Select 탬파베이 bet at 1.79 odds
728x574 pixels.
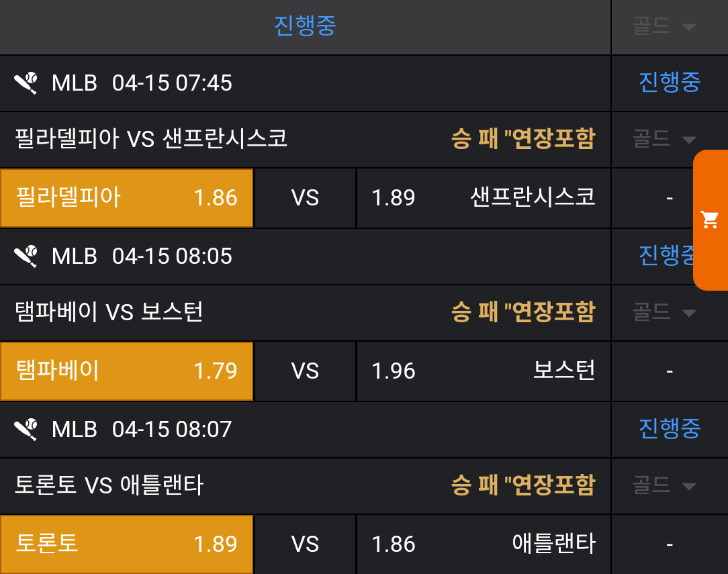click(x=126, y=371)
